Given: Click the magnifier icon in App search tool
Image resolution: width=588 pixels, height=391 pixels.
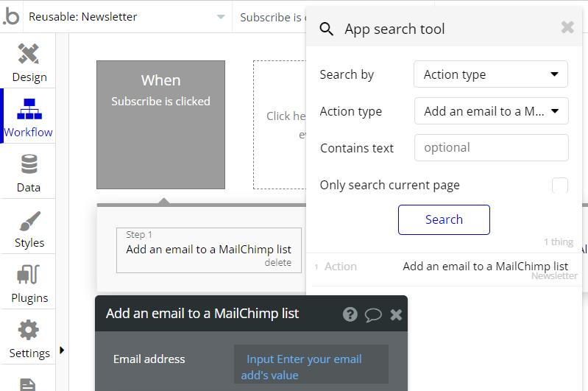Looking at the screenshot, I should pyautogui.click(x=326, y=29).
